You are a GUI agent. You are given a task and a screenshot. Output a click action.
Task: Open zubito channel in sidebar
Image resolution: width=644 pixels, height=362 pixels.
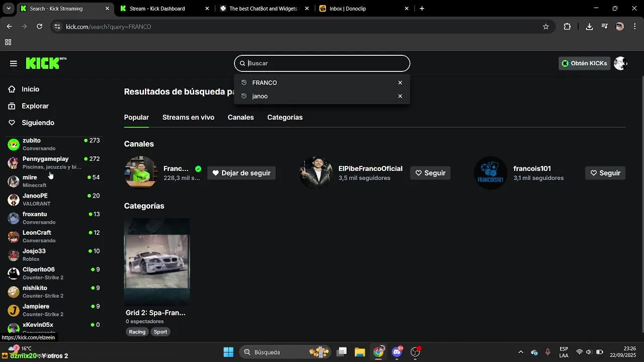pos(54,144)
